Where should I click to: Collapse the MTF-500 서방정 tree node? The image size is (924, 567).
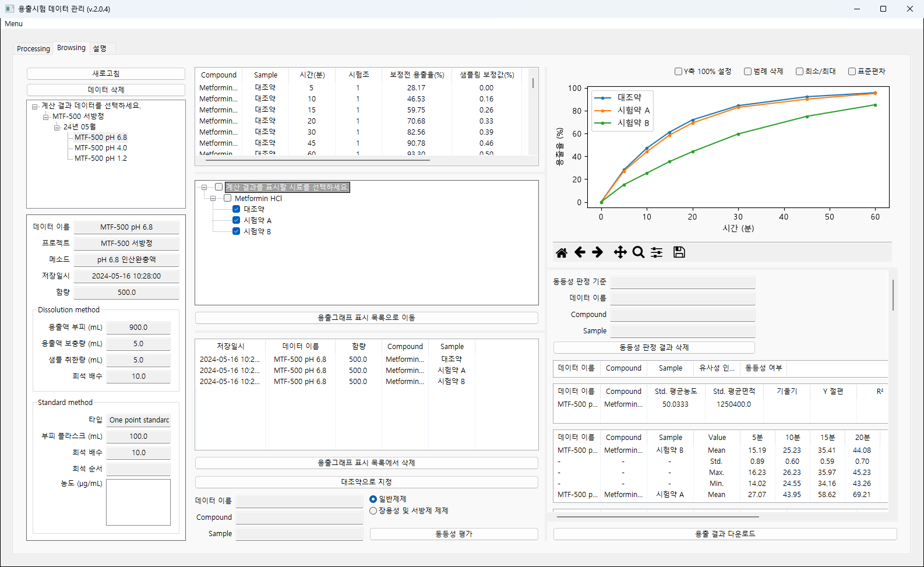point(46,117)
